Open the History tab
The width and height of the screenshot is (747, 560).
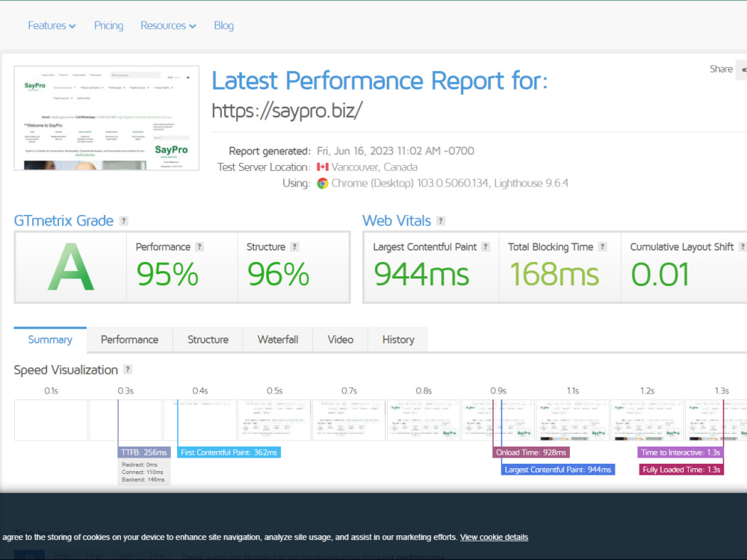click(x=398, y=340)
